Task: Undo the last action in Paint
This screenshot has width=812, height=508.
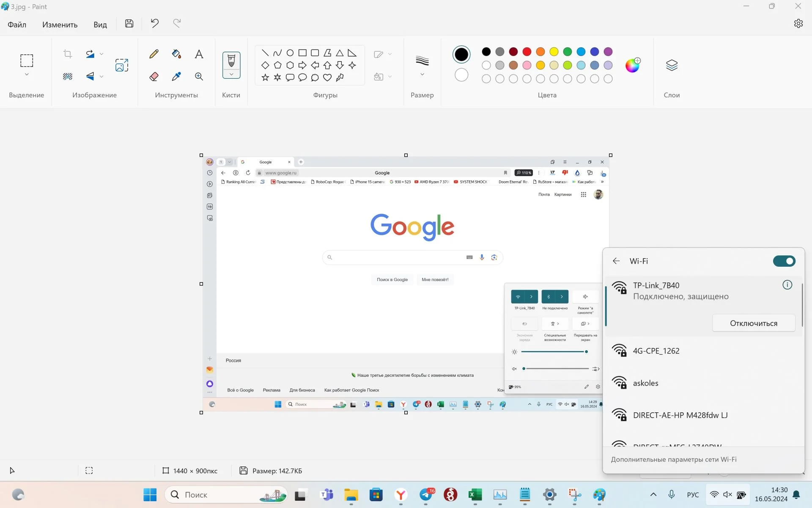Action: tap(155, 24)
